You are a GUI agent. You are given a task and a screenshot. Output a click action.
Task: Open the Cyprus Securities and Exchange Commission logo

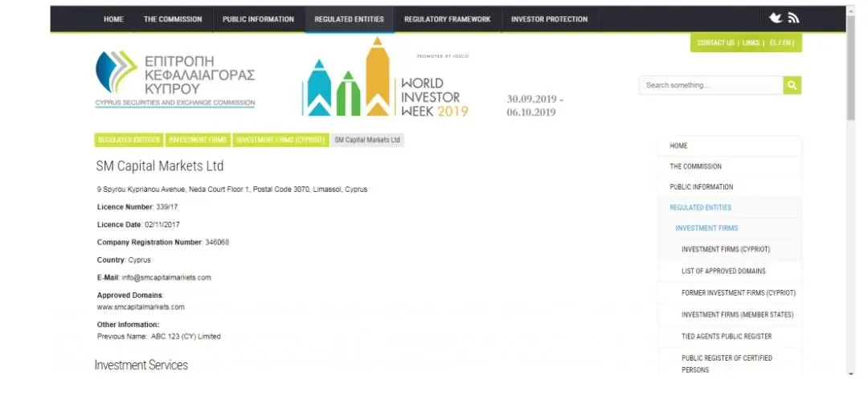click(x=175, y=78)
